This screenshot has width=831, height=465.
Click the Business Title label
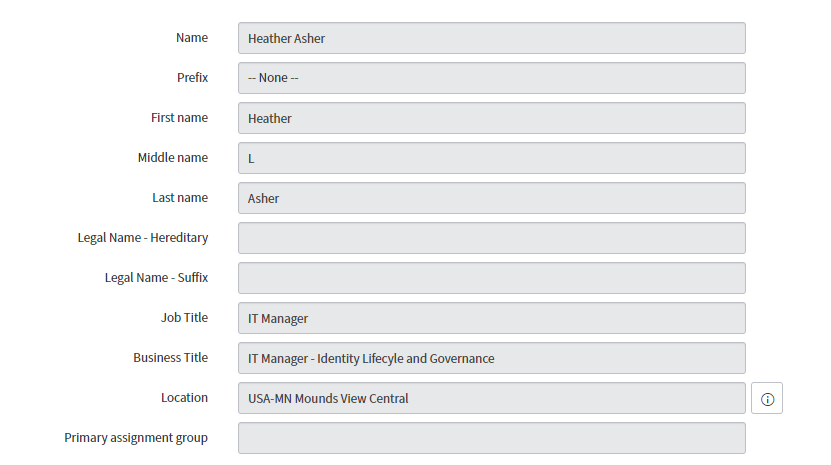pos(171,358)
